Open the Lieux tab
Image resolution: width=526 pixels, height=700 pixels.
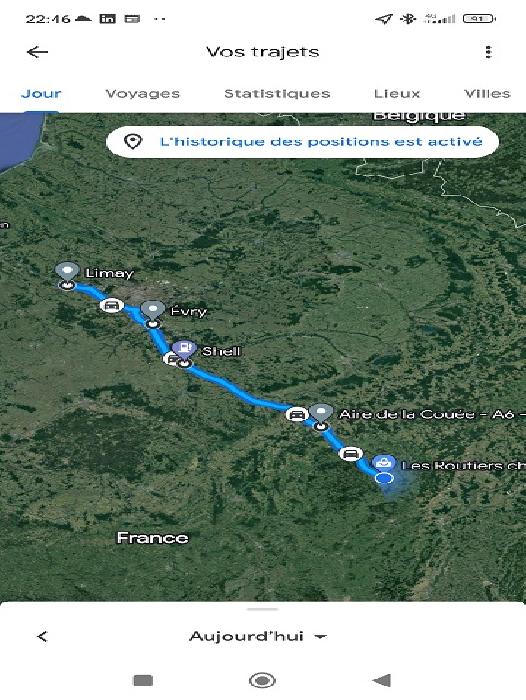point(397,94)
